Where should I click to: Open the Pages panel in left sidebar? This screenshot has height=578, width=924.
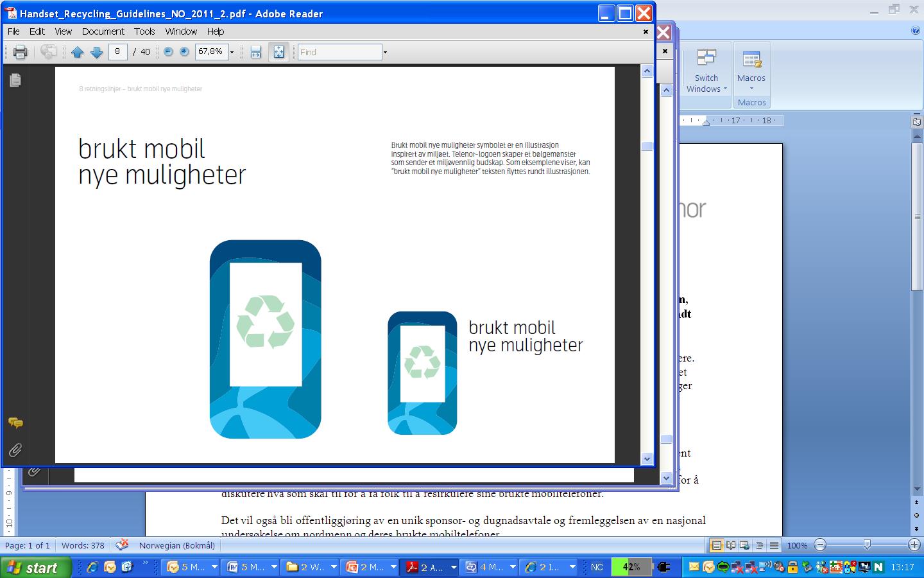pos(15,80)
